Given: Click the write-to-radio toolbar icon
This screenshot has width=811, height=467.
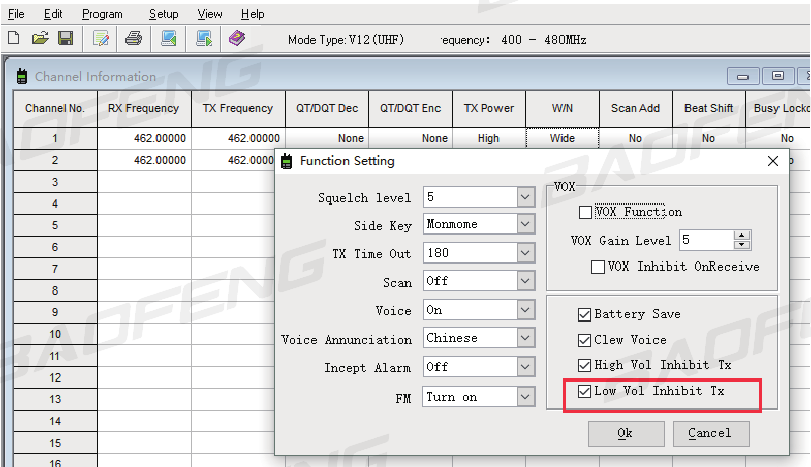Looking at the screenshot, I should tap(204, 38).
